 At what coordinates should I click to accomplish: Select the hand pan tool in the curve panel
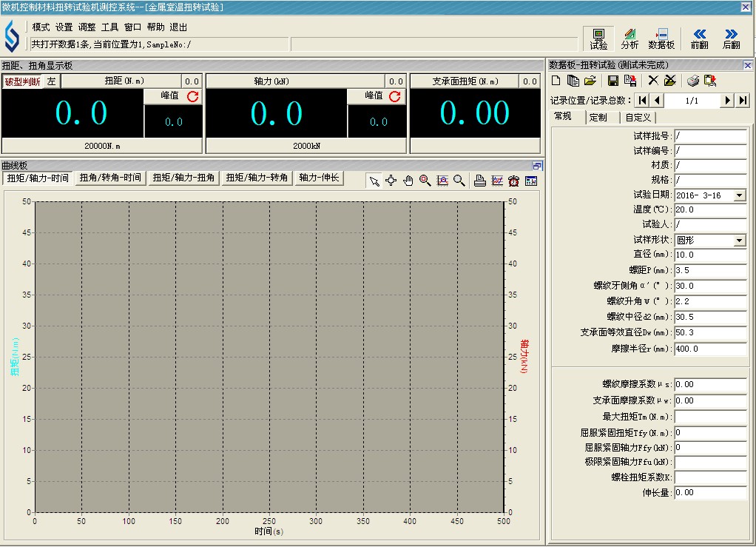408,180
